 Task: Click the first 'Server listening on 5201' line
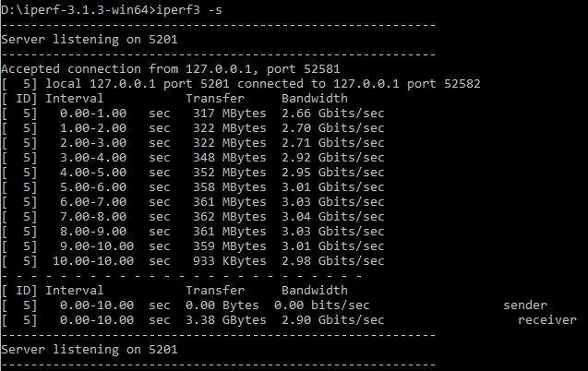pos(90,40)
